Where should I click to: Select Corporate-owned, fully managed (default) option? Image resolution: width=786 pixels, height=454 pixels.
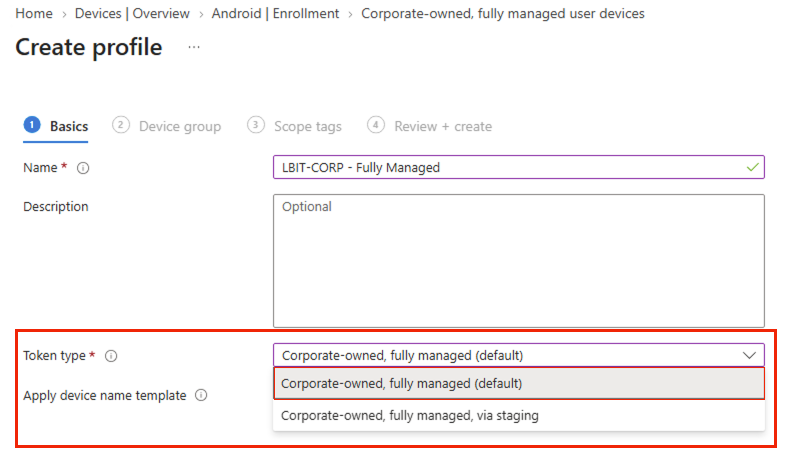(x=519, y=383)
